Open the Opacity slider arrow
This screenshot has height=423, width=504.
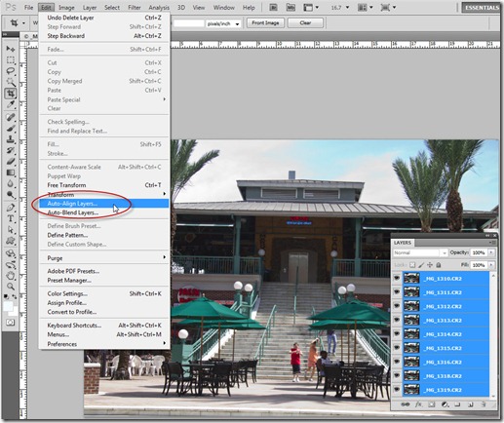[491, 252]
